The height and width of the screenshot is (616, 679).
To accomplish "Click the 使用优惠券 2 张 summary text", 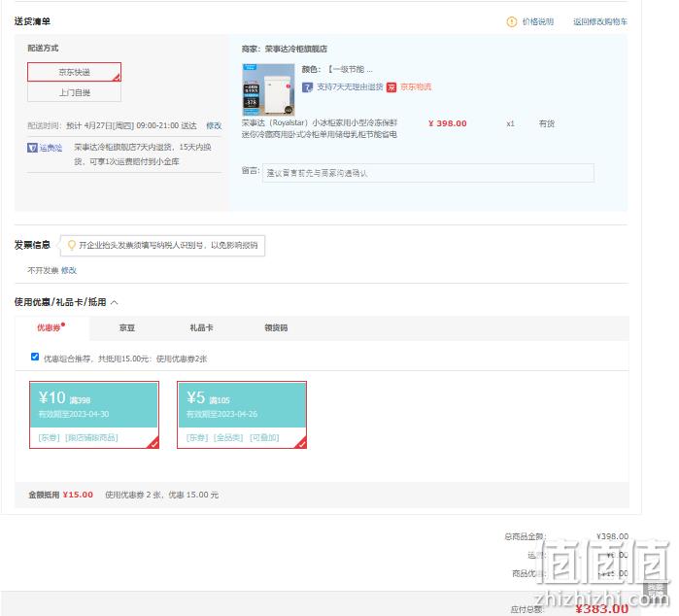I will point(161,495).
